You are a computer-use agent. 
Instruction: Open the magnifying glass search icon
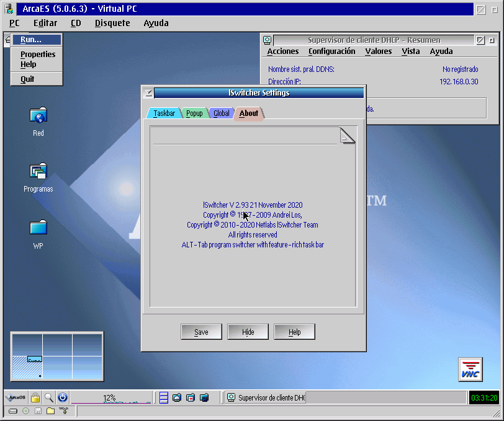click(49, 397)
